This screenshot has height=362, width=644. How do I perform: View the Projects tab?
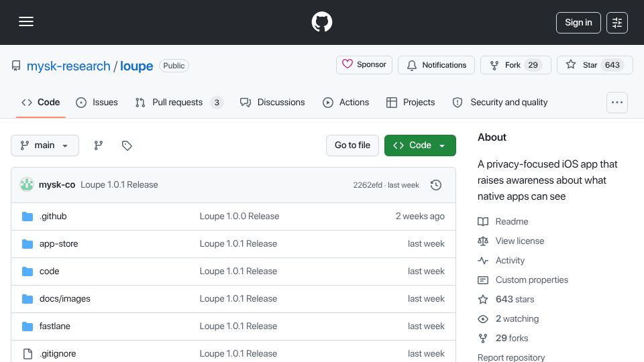point(411,102)
